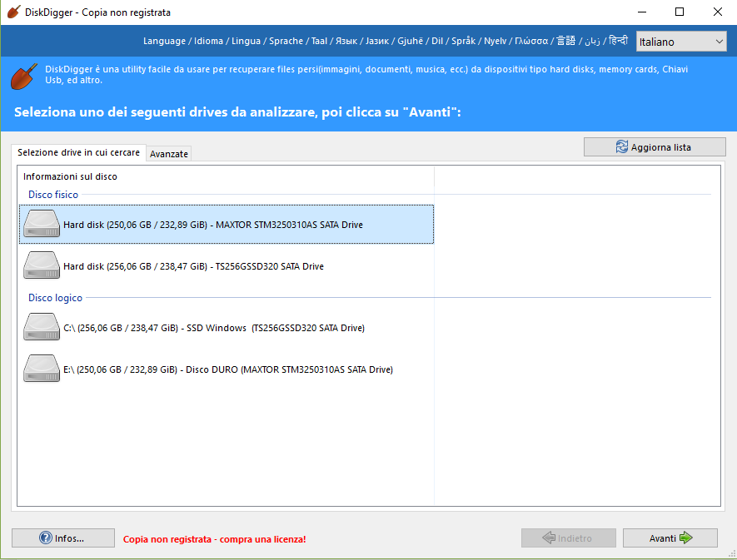Close the DiskDigger window

[x=717, y=12]
